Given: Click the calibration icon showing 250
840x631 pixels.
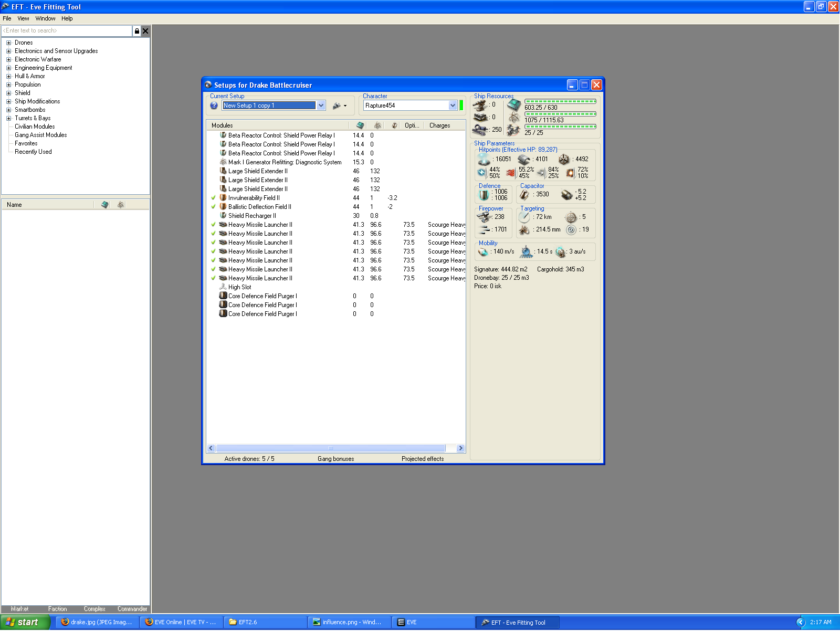Looking at the screenshot, I should pos(480,129).
